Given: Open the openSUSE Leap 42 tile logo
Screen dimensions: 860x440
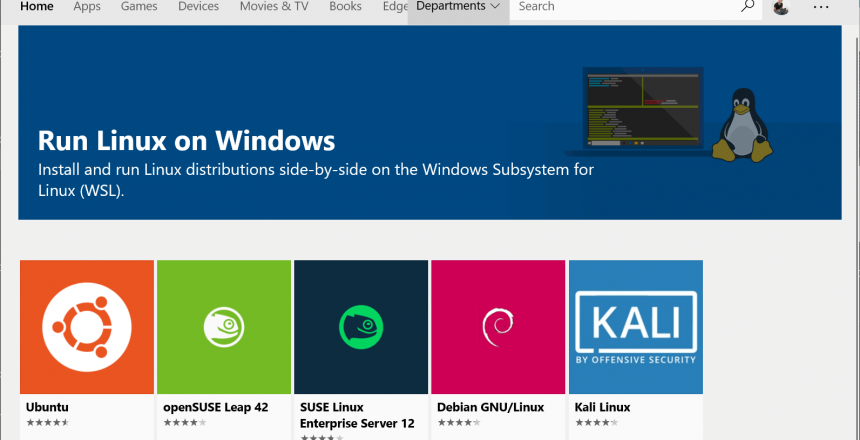Looking at the screenshot, I should coord(224,327).
